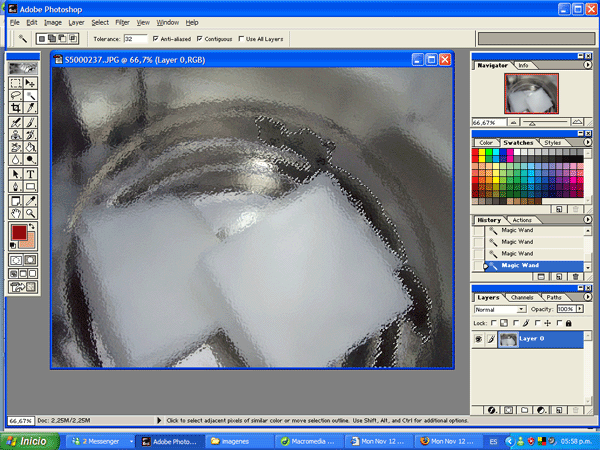Reset to default colors icon
The image size is (600, 450).
(13, 245)
